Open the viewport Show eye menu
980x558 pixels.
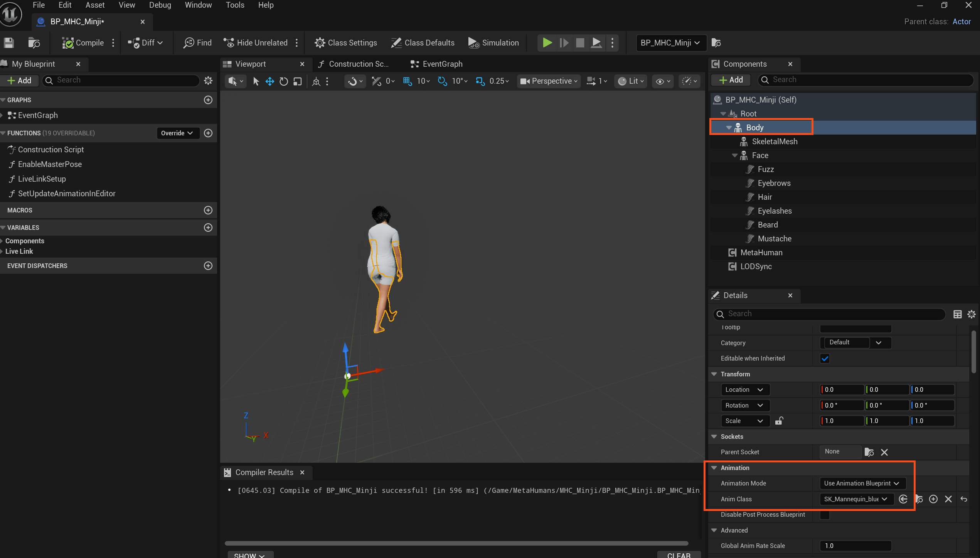click(663, 81)
